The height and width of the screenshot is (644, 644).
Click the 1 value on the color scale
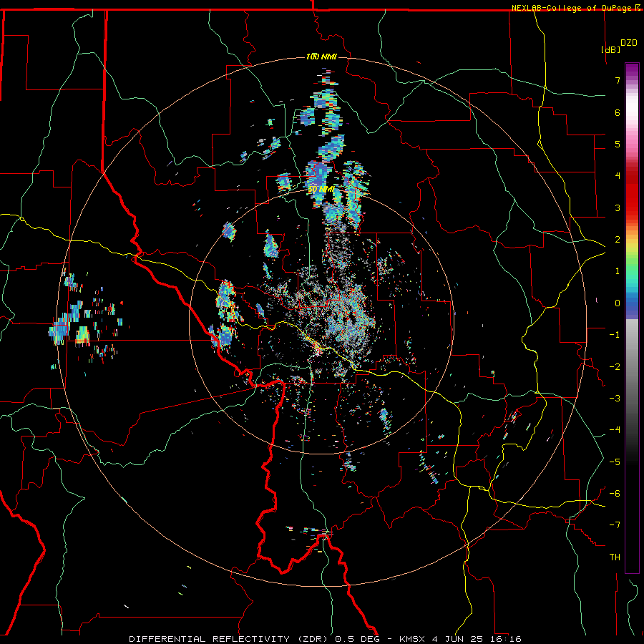coord(618,271)
